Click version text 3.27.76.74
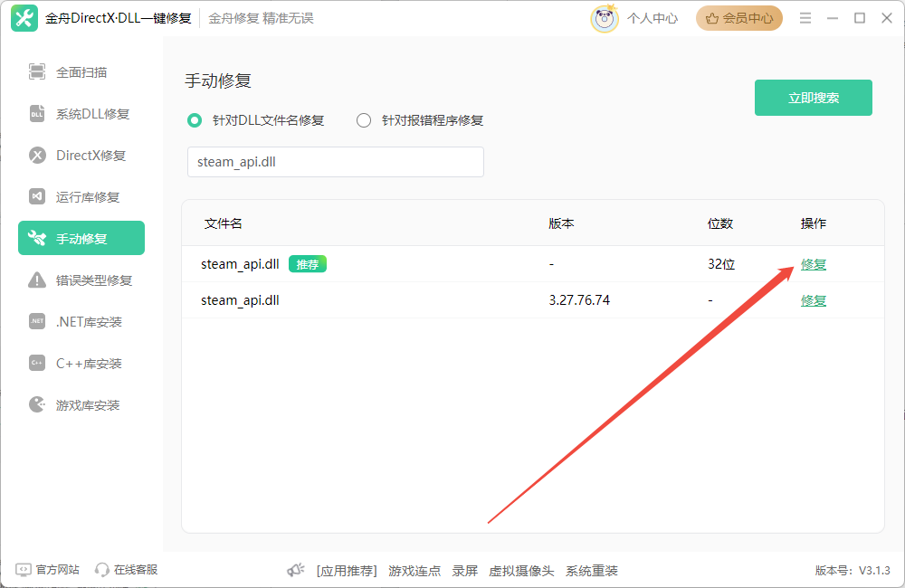This screenshot has width=905, height=588. [x=579, y=300]
